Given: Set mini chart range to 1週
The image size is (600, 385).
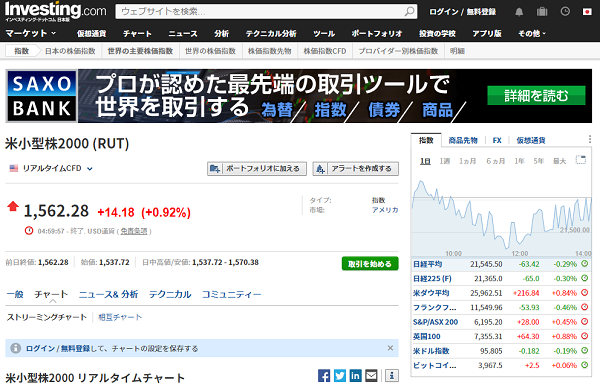Looking at the screenshot, I should [444, 161].
